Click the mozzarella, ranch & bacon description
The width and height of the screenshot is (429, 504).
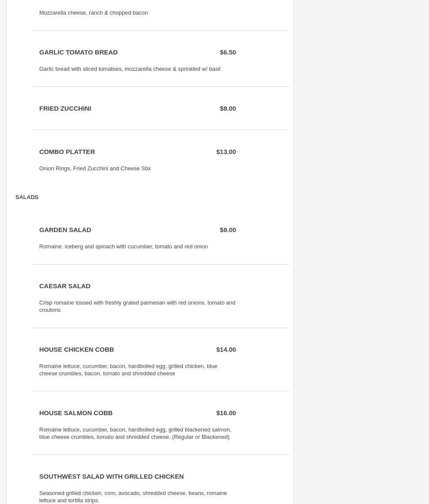93,13
